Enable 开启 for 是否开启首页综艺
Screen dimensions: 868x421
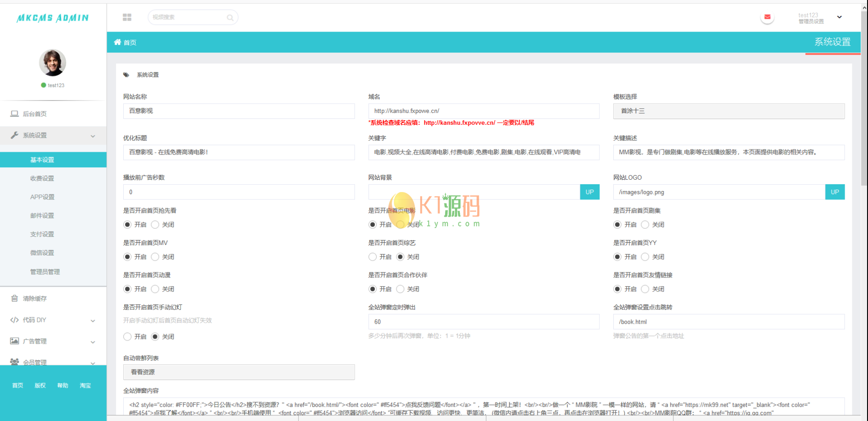click(373, 256)
